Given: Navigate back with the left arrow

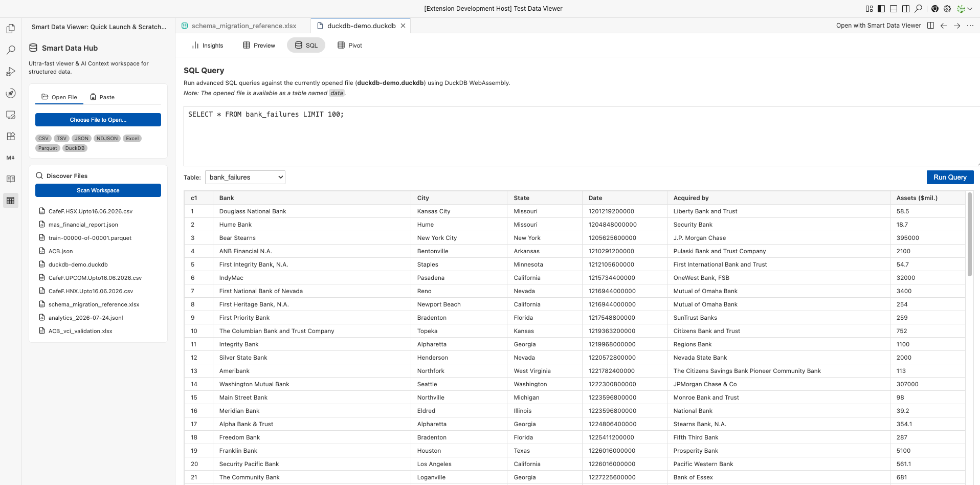Looking at the screenshot, I should pos(944,26).
